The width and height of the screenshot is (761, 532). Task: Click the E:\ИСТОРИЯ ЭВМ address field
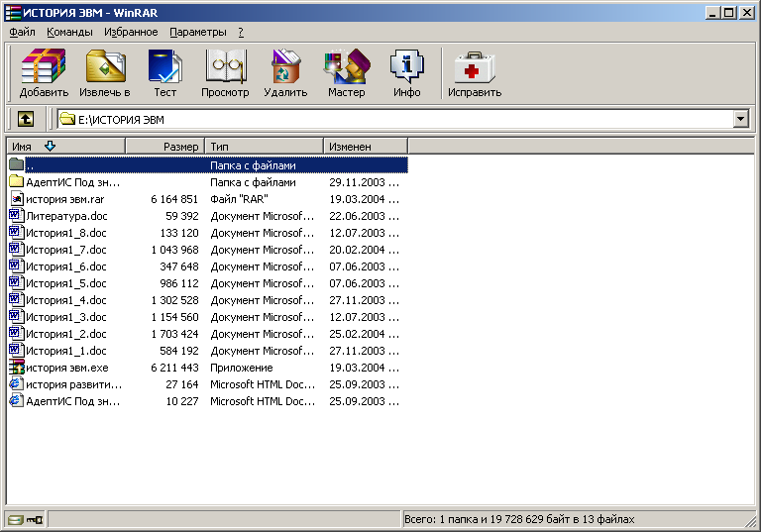[x=395, y=119]
